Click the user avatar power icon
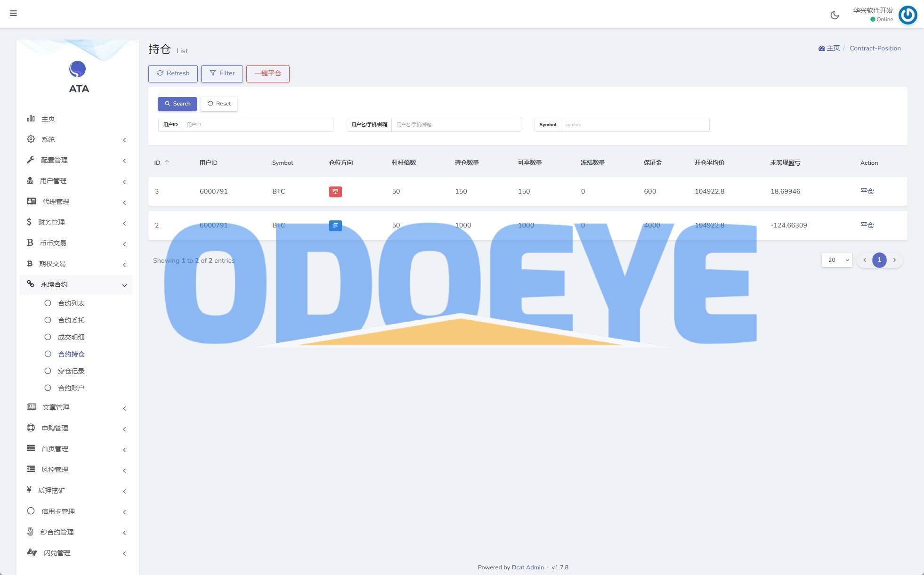This screenshot has width=924, height=575. (x=908, y=15)
